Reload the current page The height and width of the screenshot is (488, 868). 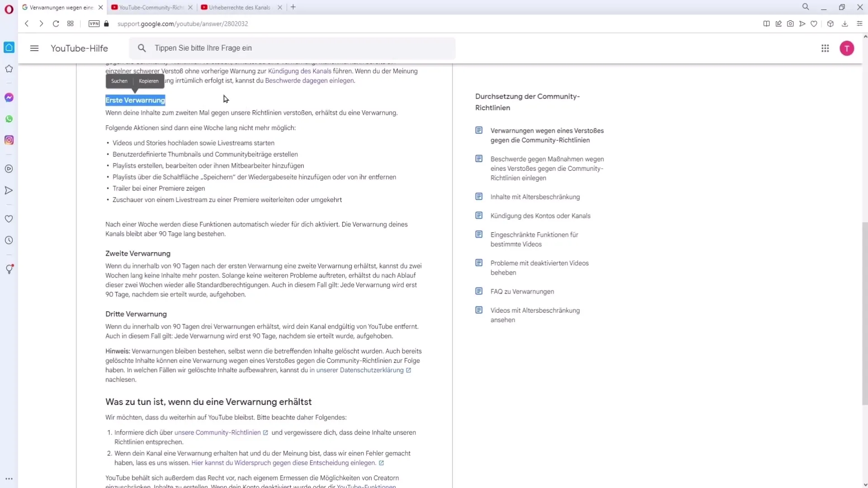pyautogui.click(x=56, y=23)
